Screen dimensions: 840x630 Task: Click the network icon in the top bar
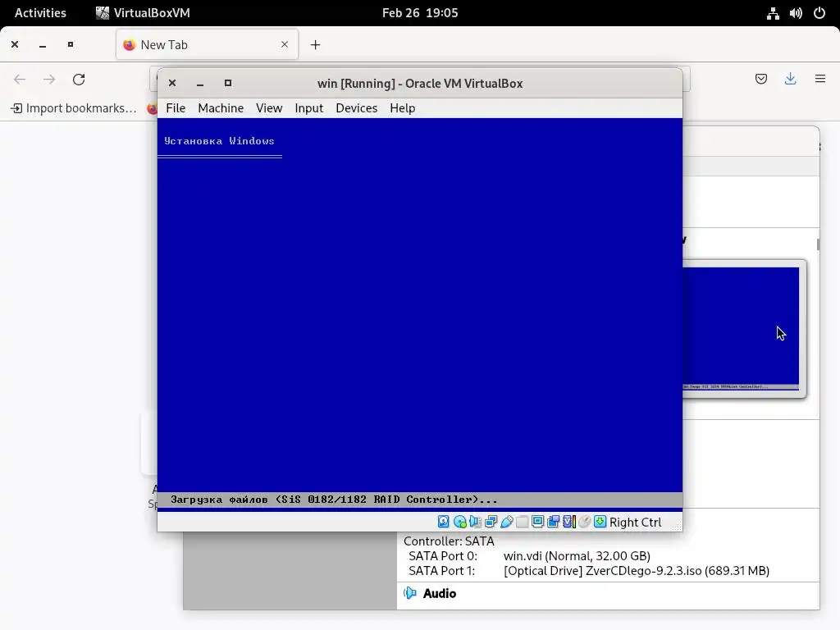(773, 13)
